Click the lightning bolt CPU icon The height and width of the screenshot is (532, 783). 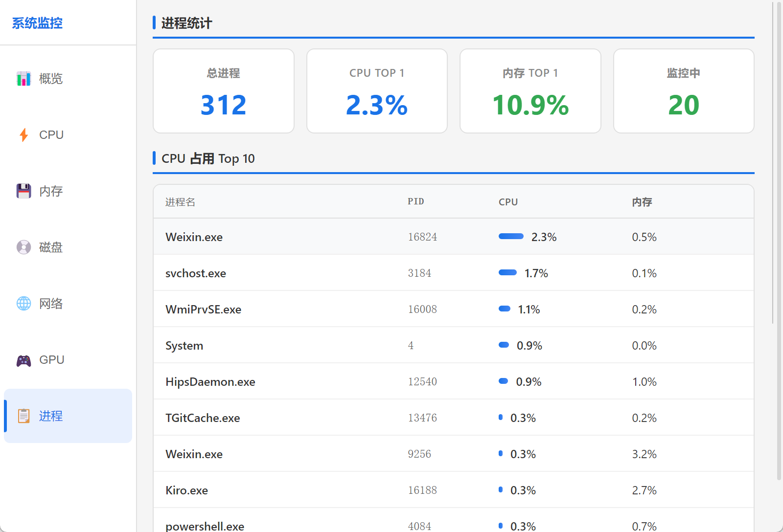[23, 135]
